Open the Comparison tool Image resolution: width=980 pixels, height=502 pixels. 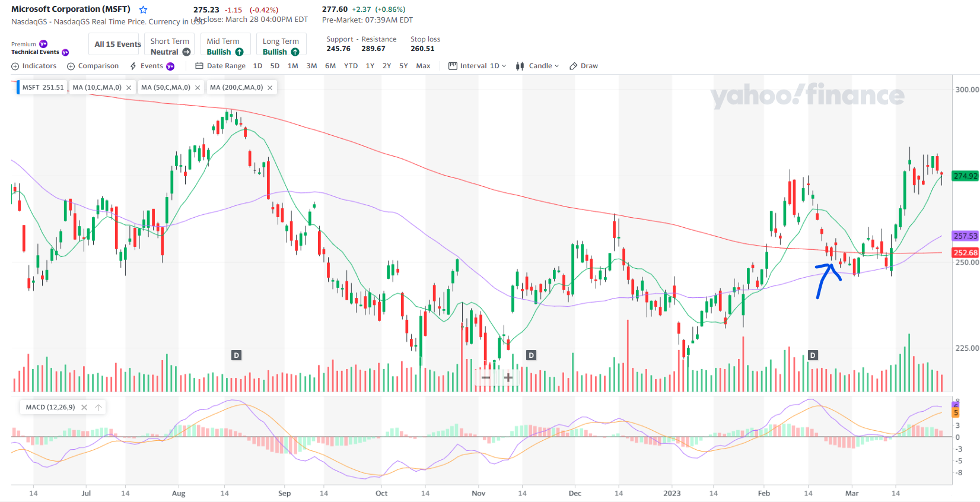tap(93, 66)
